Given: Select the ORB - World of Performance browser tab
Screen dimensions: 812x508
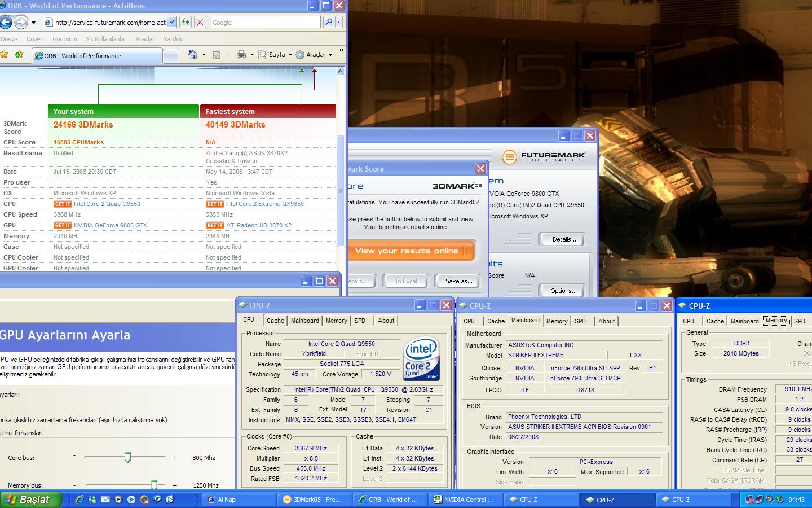Looking at the screenshot, I should 97,55.
